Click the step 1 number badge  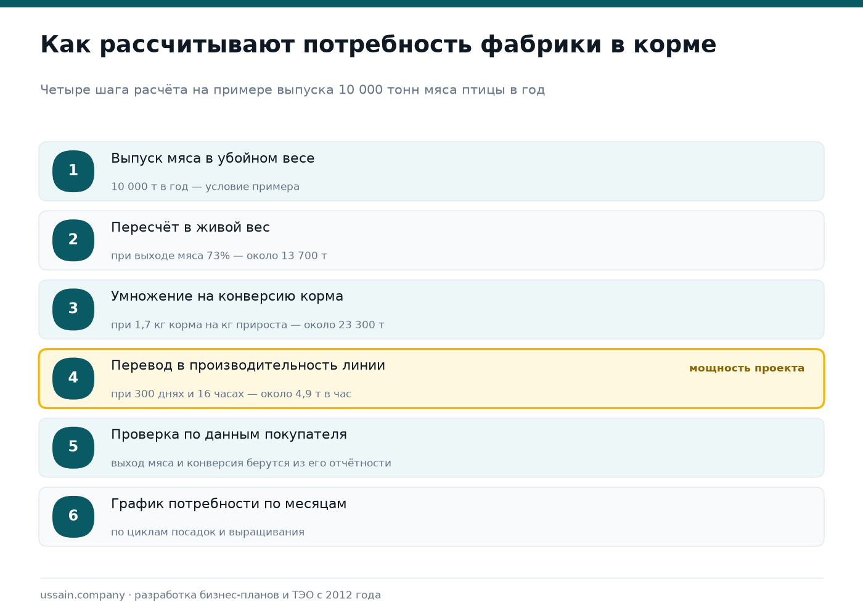click(73, 171)
